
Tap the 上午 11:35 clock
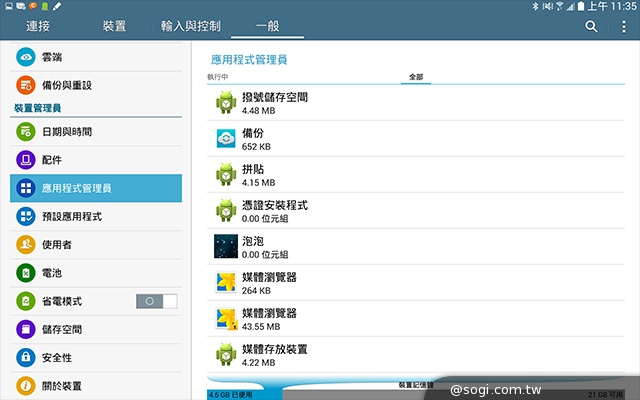point(612,6)
